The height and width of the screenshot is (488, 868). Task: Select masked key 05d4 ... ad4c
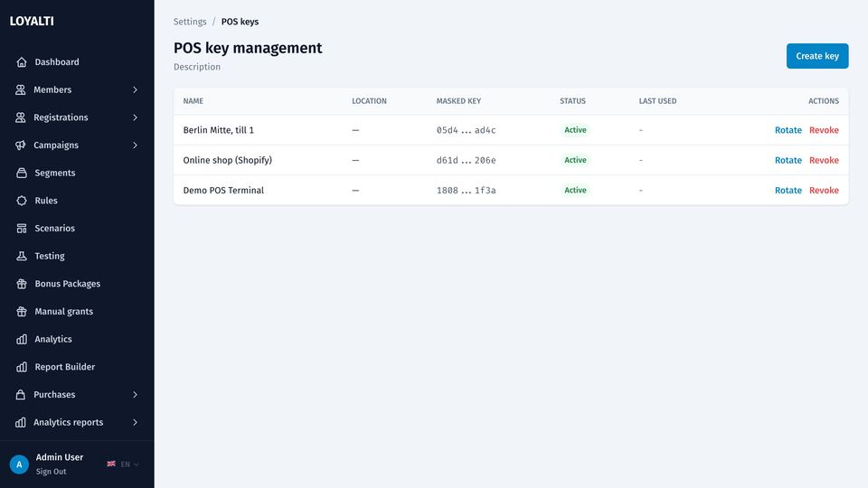click(467, 130)
